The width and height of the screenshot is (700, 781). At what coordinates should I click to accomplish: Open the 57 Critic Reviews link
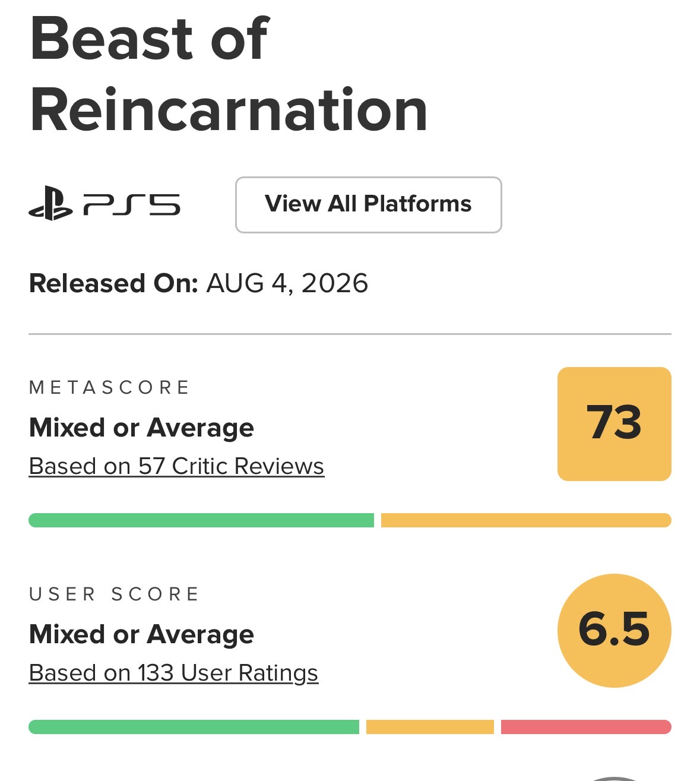click(176, 466)
